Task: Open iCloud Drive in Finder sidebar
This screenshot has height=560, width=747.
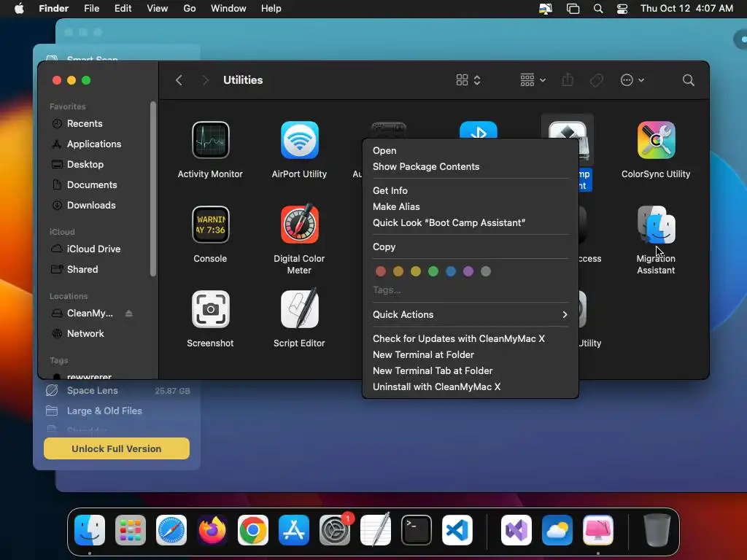Action: 98,249
